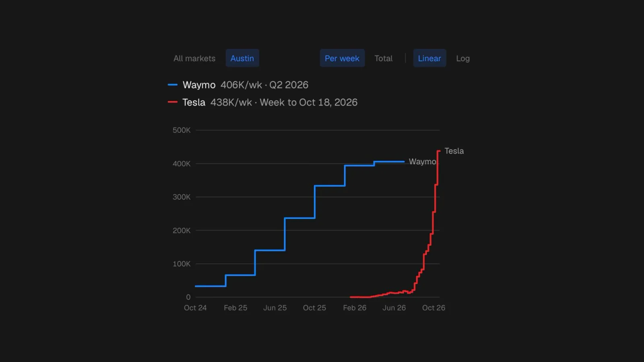The height and width of the screenshot is (362, 644).
Task: Select the All markets filter
Action: click(194, 58)
